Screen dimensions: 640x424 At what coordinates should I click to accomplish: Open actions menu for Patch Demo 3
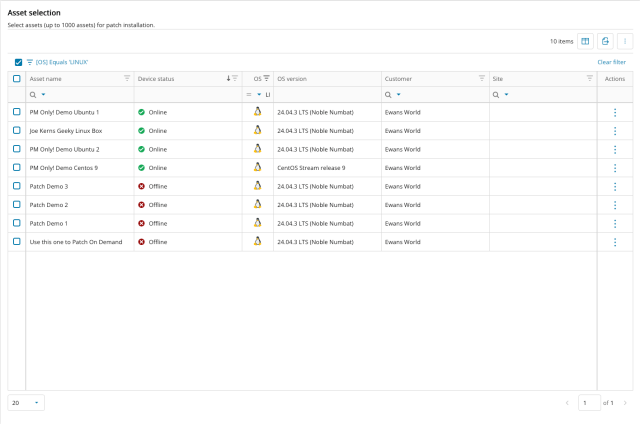615,186
